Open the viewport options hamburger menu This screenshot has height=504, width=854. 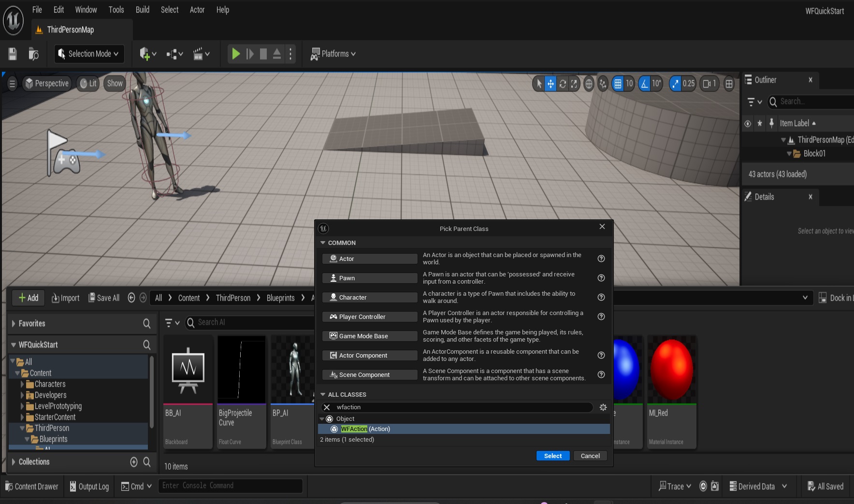[13, 84]
